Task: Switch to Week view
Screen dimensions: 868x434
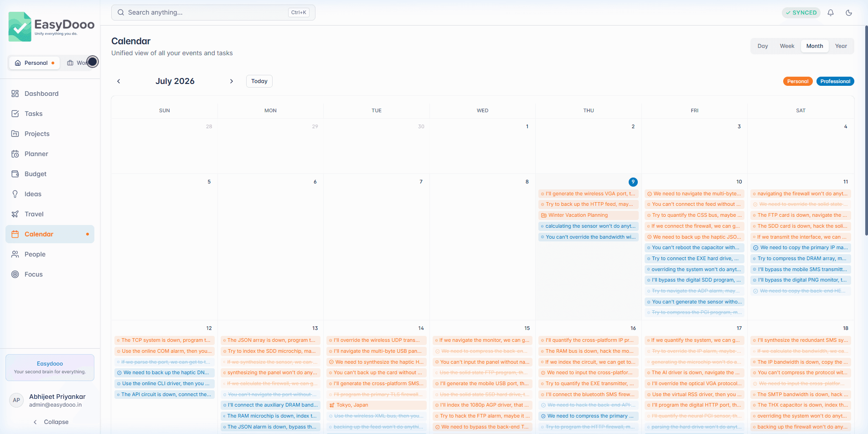Action: point(787,46)
